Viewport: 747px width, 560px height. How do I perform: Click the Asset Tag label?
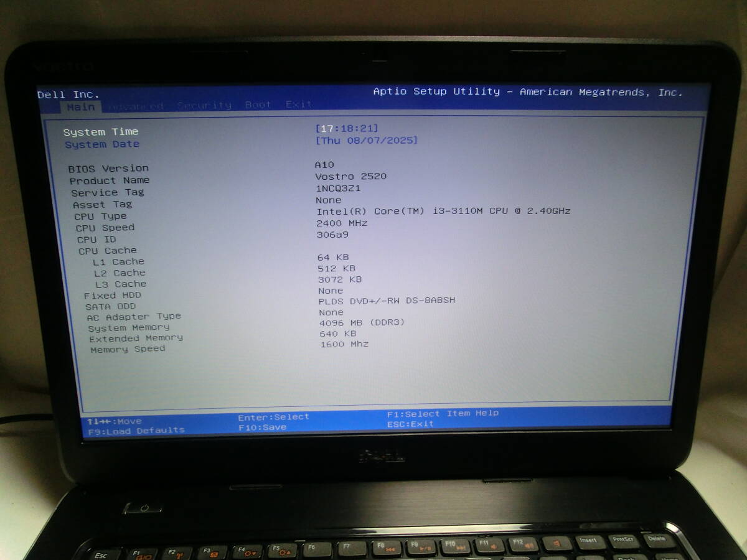(x=102, y=205)
